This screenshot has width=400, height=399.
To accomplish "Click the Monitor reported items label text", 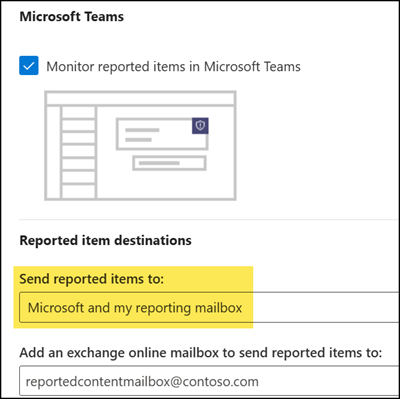I will pos(173,66).
